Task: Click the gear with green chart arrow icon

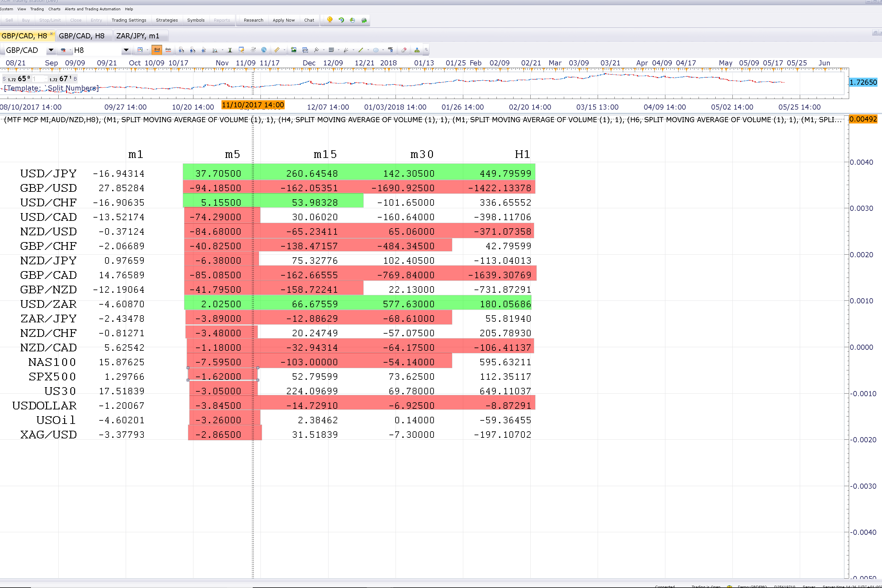Action: [x=364, y=20]
